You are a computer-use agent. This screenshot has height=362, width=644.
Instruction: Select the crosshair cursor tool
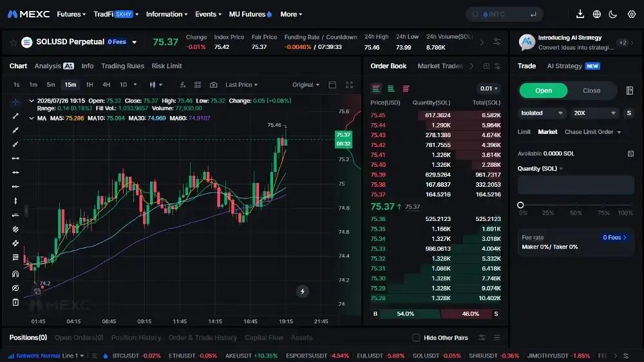click(x=15, y=102)
